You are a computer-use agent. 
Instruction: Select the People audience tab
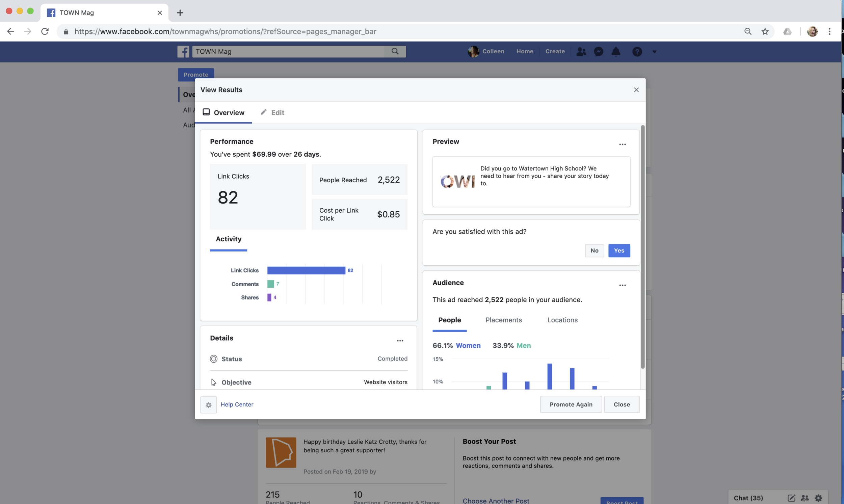point(449,320)
